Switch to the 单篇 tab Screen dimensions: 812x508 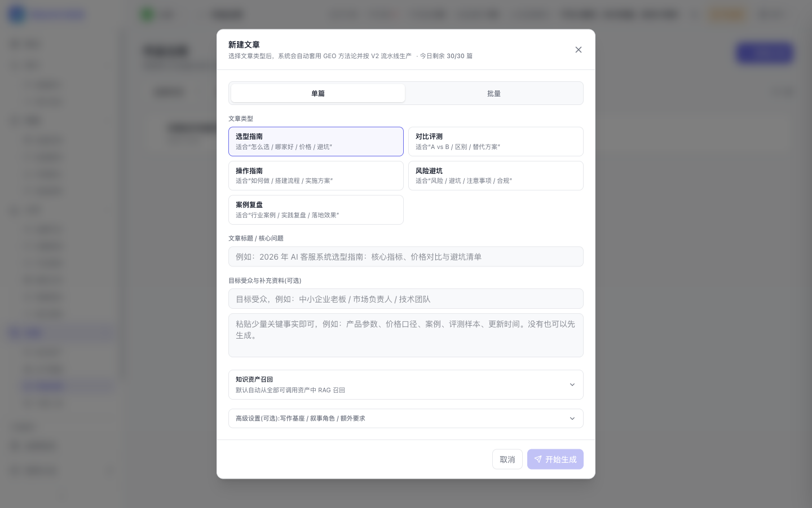[318, 93]
